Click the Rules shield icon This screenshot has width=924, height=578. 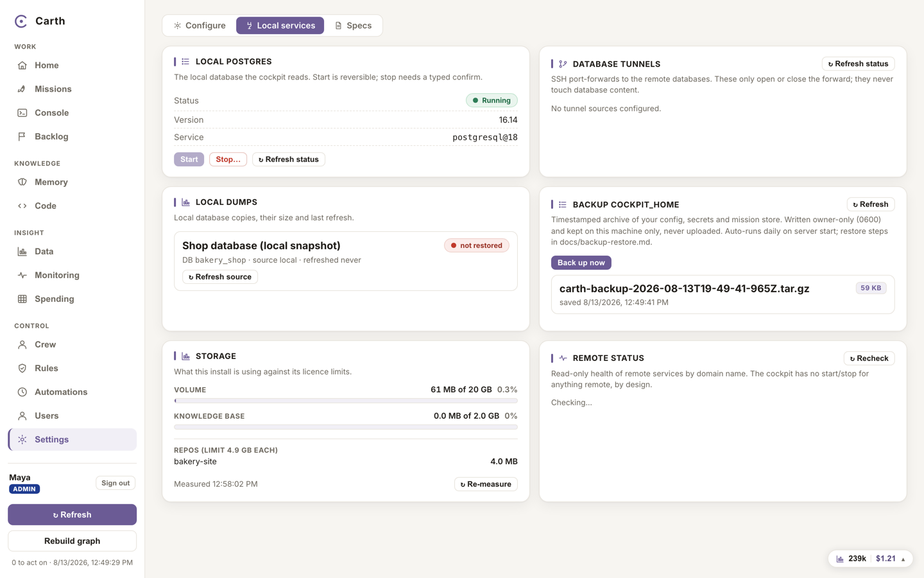point(22,369)
